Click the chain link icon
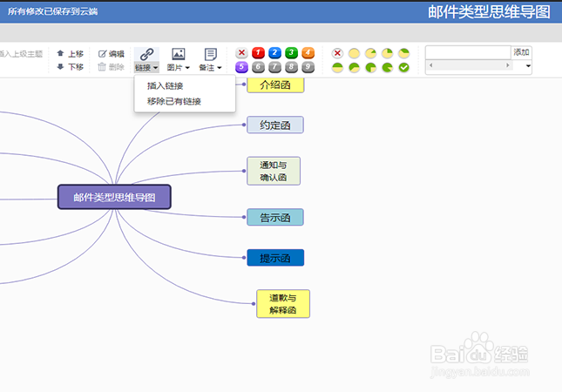 click(146, 55)
